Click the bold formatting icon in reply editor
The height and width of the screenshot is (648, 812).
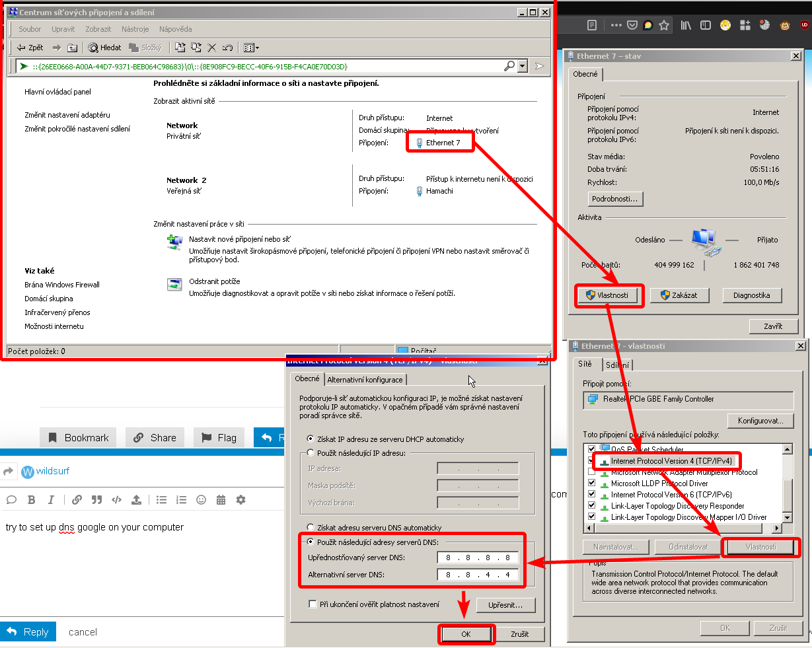click(31, 500)
